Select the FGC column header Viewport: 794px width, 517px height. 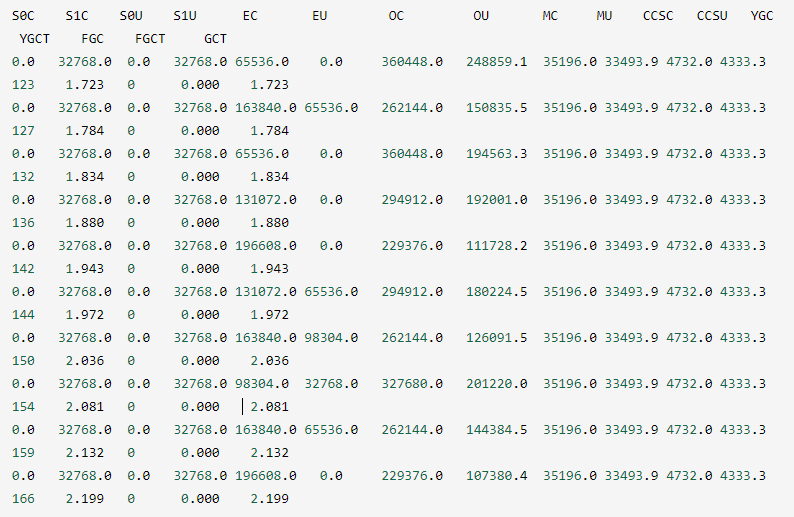[93, 39]
